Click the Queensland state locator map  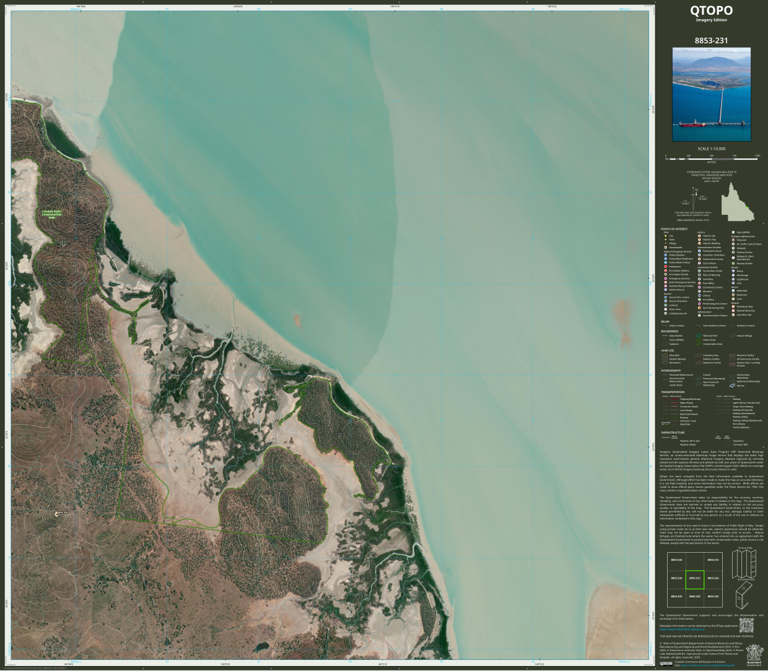point(738,202)
